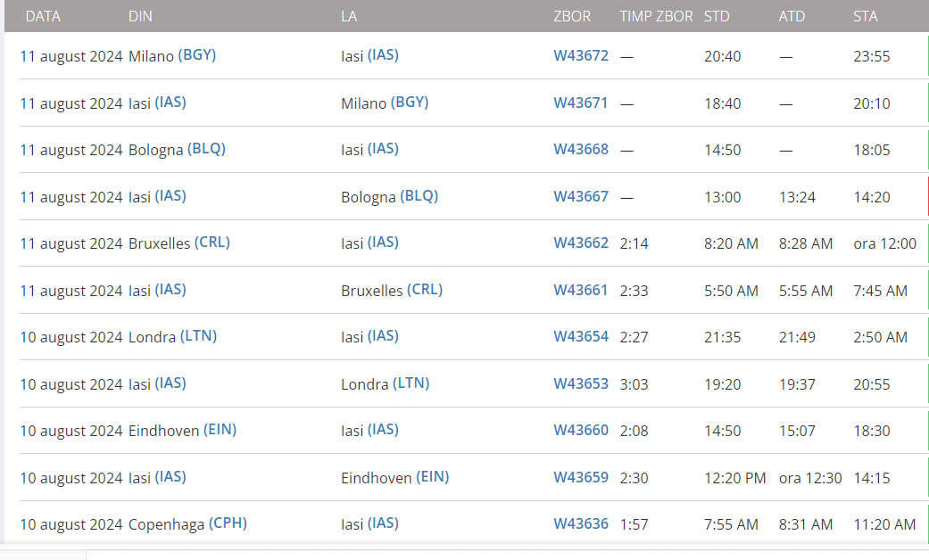Click the TIMP ZBOR column header
Screen dimensions: 929x560
(656, 16)
